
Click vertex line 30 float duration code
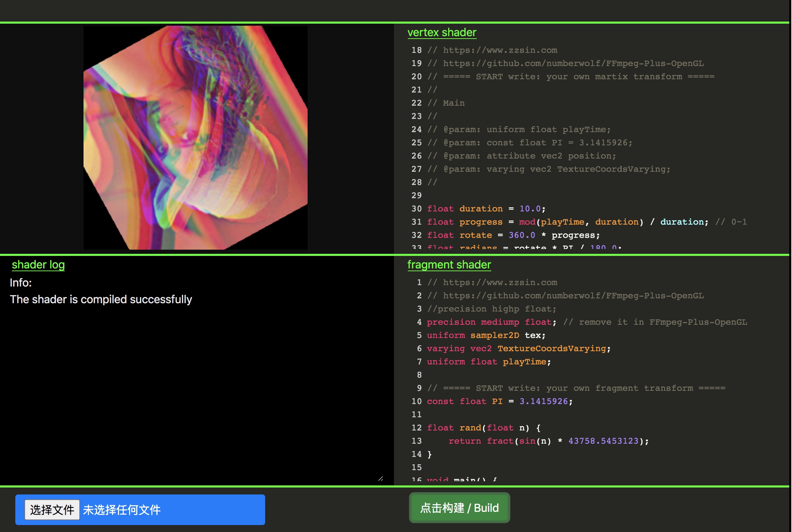[486, 209]
